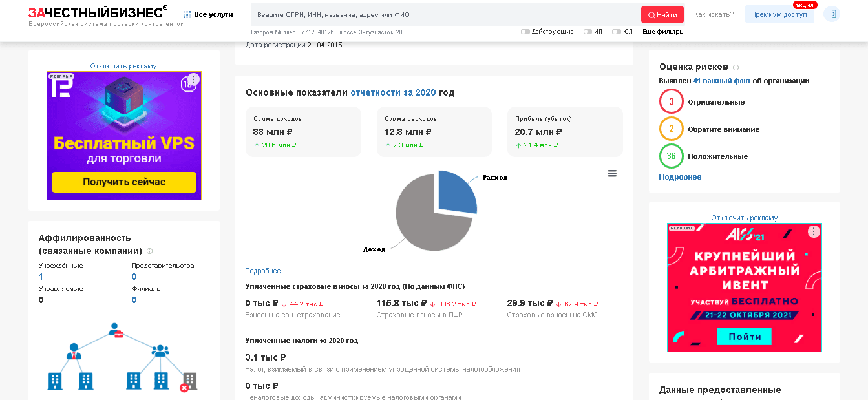Click the green circle with 36 positive facts
The height and width of the screenshot is (400, 868).
click(671, 156)
